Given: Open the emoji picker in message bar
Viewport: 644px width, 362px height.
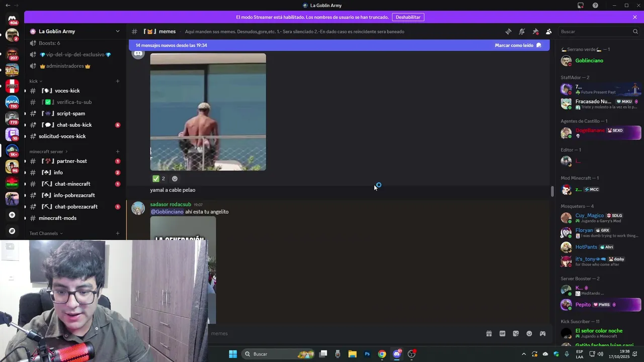Looking at the screenshot, I should tap(529, 333).
